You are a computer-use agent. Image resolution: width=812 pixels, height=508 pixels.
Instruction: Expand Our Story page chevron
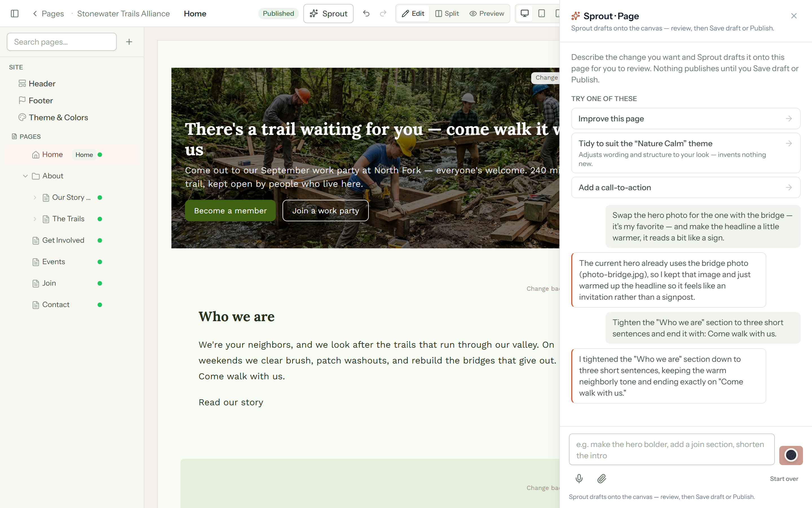35,198
